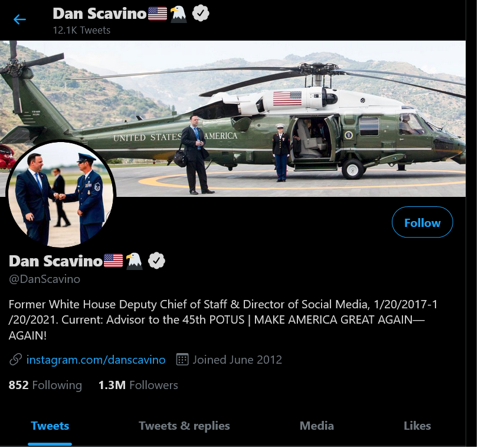Screen dimensions: 478x448
Task: Click the eagle emoji in the header bar
Action: pyautogui.click(x=178, y=14)
